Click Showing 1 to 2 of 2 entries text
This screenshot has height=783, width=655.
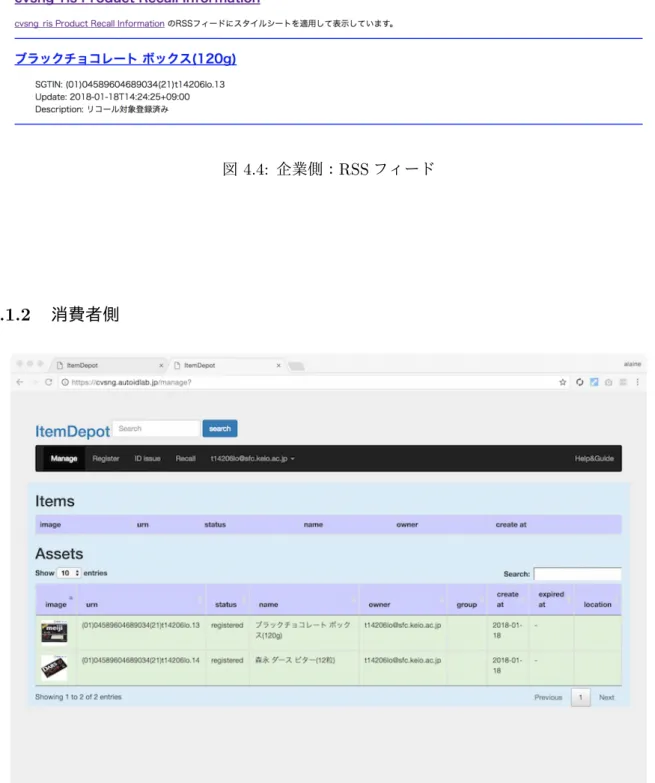pyautogui.click(x=78, y=697)
